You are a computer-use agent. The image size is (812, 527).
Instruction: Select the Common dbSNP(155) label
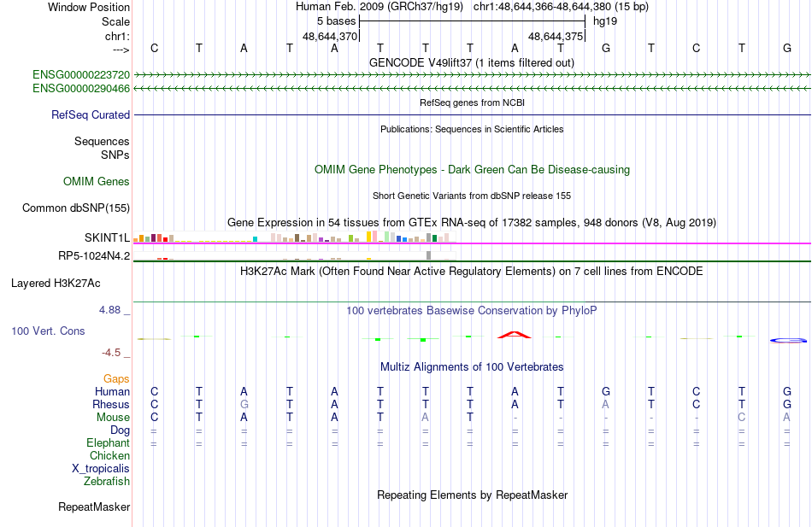pyautogui.click(x=76, y=208)
